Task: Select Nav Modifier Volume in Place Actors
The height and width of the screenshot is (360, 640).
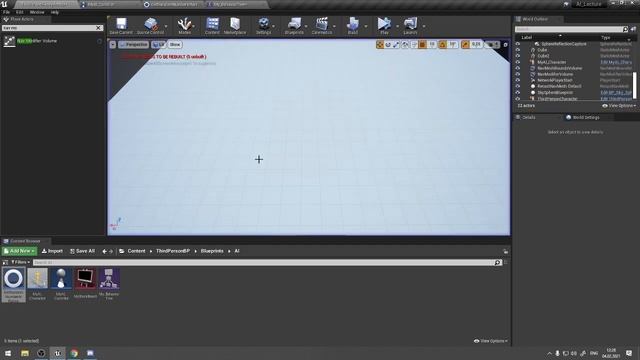Action: pyautogui.click(x=51, y=41)
